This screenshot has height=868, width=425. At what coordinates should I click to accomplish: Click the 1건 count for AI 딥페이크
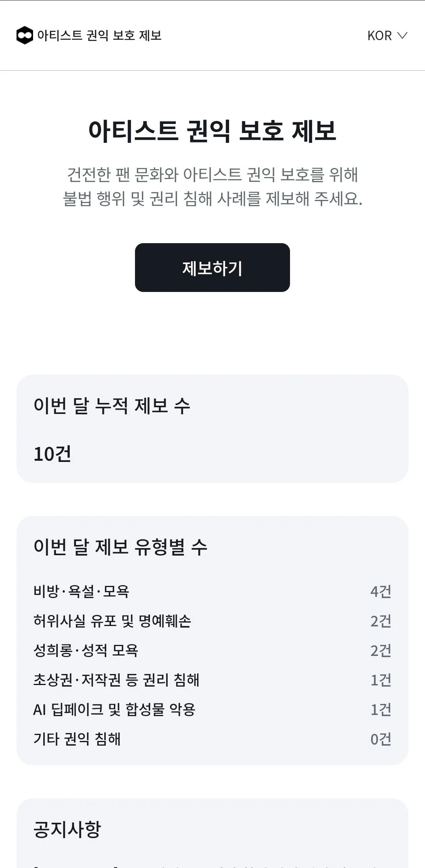coord(381,709)
